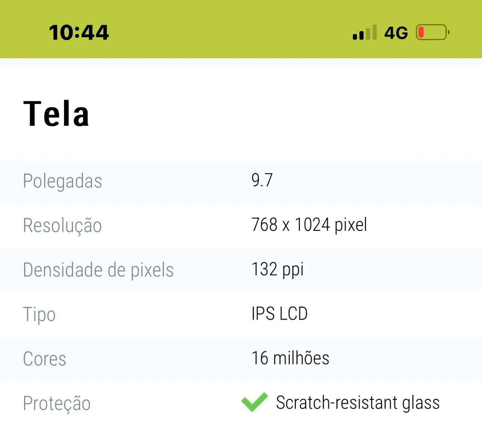The image size is (482, 448).
Task: Tap the cellular signal bars icon
Action: pos(365,32)
